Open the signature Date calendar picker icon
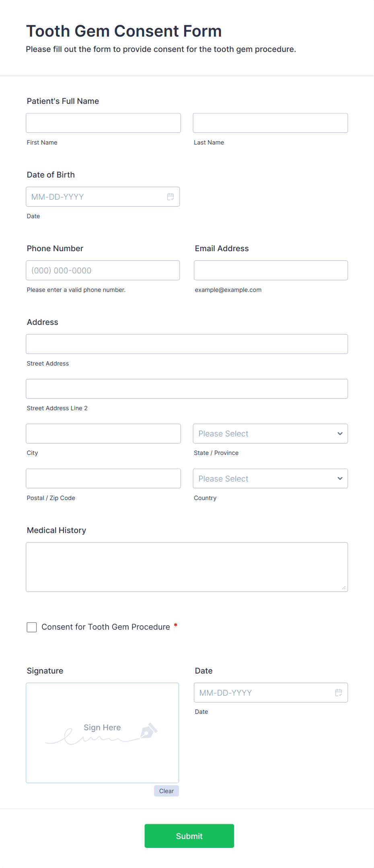The height and width of the screenshot is (868, 374). click(x=338, y=692)
